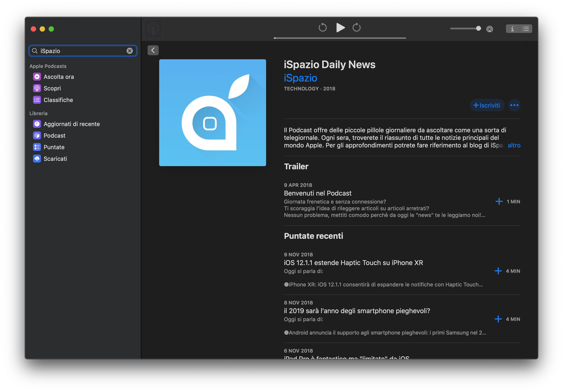Open the iSpazio author link
The image size is (563, 392).
tap(300, 78)
